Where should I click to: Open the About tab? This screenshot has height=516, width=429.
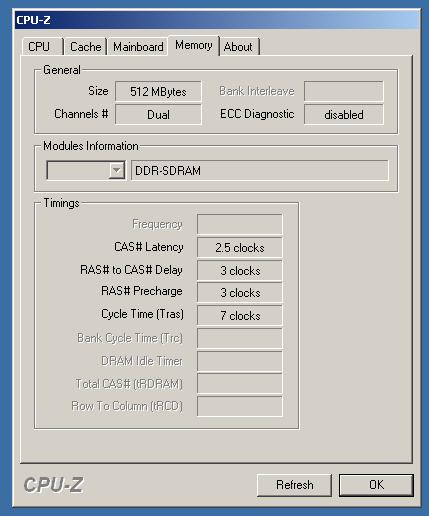239,47
